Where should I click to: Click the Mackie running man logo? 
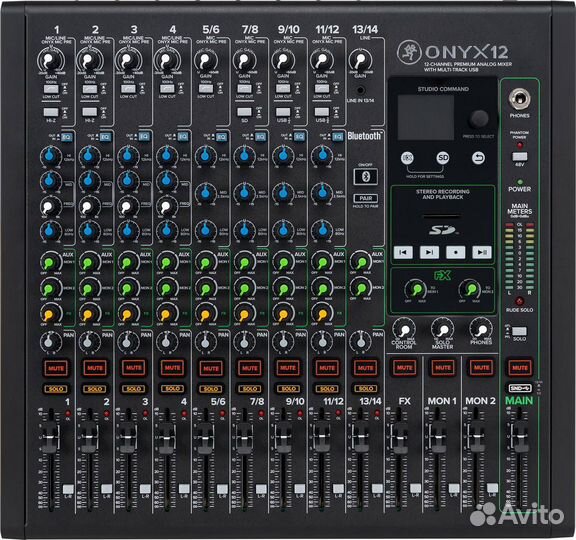point(409,52)
